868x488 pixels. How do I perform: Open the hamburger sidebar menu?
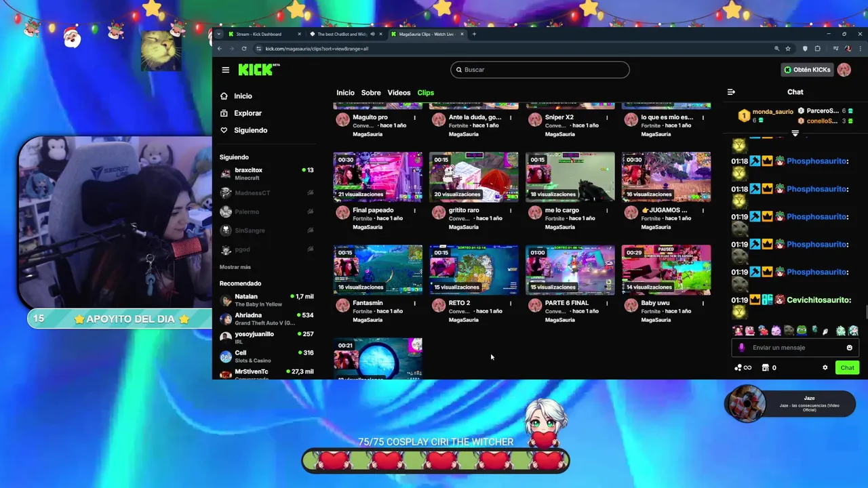click(225, 70)
